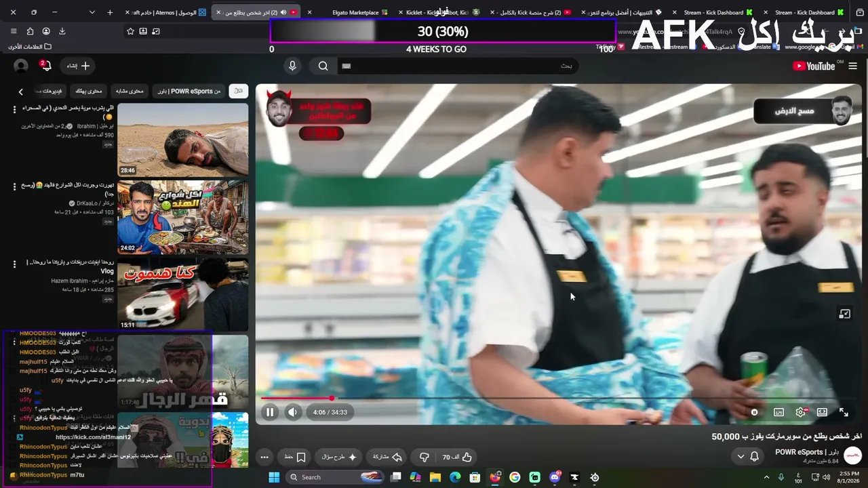This screenshot has width=868, height=488.
Task: Open more actions three-dot menu below video
Action: coord(264,457)
